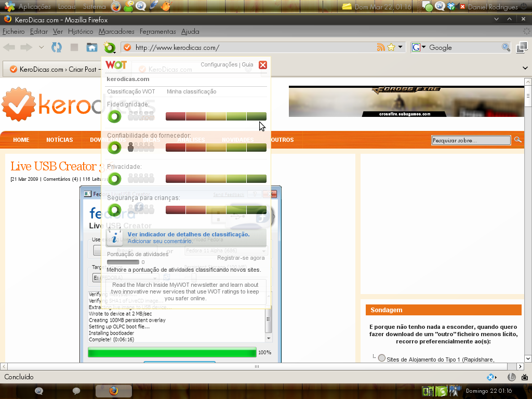
Task: Open the address bar URL dropdown arrow
Action: [401, 47]
